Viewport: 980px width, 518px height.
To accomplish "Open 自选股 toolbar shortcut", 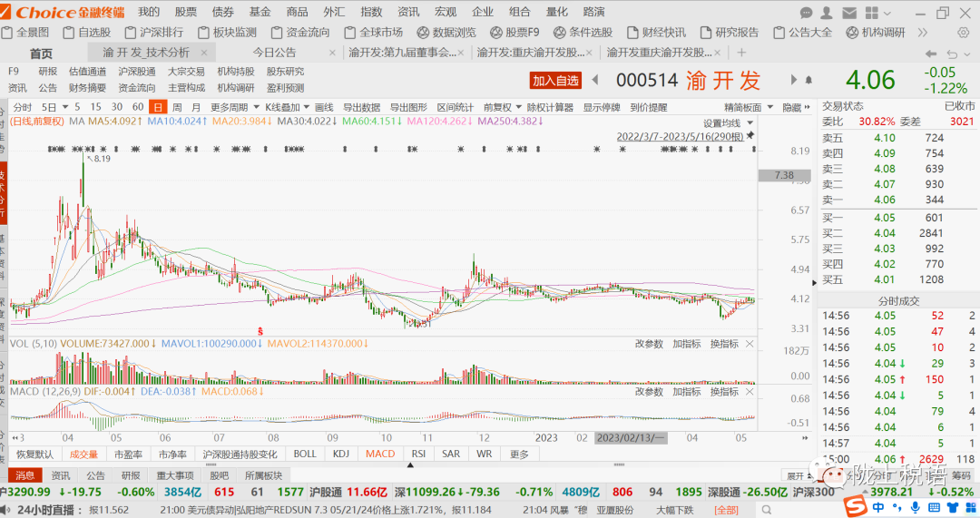I will click(x=87, y=33).
